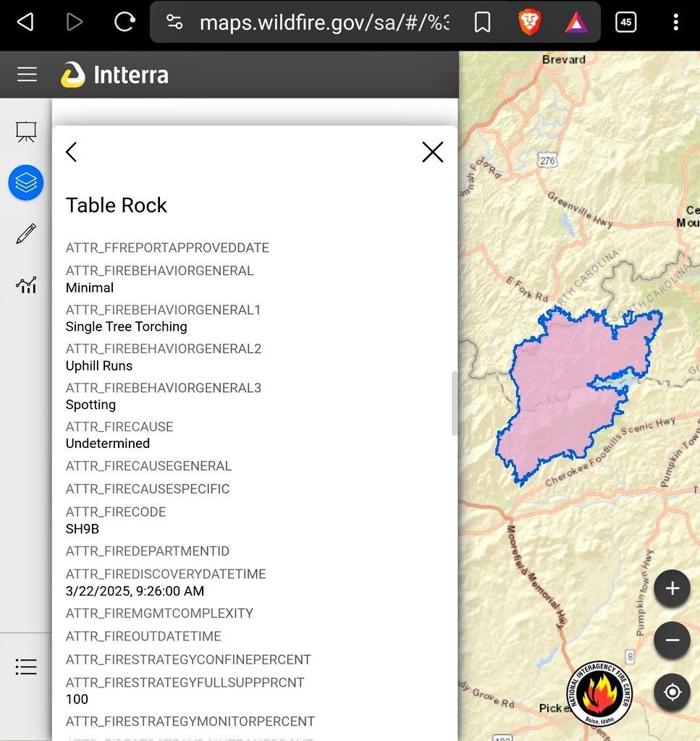Go back from the Table Rock details view

pyautogui.click(x=71, y=152)
